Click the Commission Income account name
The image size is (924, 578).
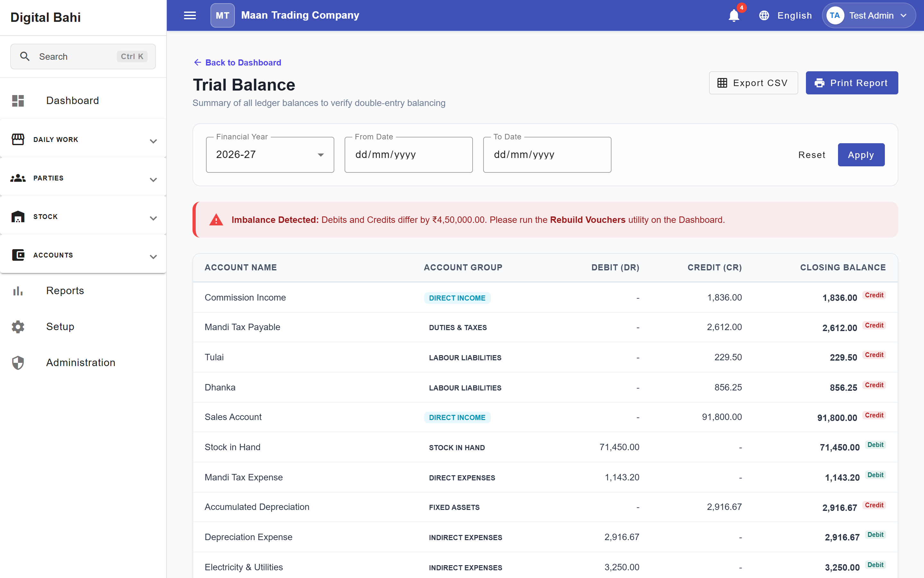tap(245, 297)
